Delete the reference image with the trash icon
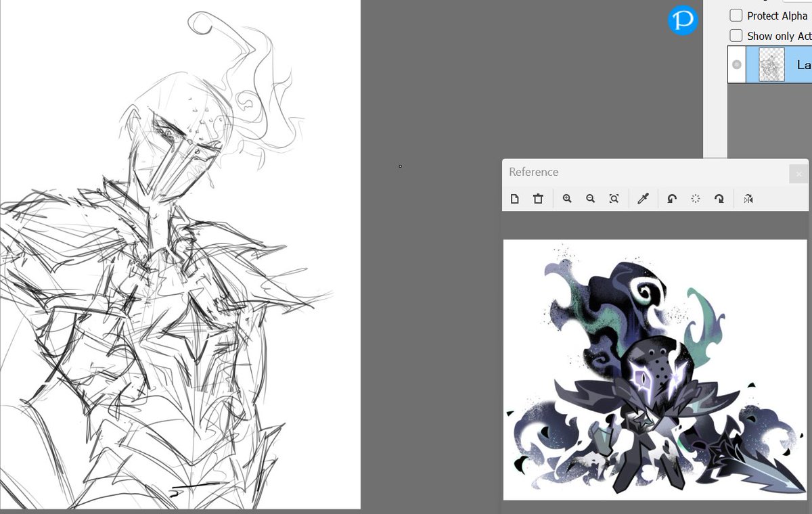This screenshot has width=812, height=514. 538,199
